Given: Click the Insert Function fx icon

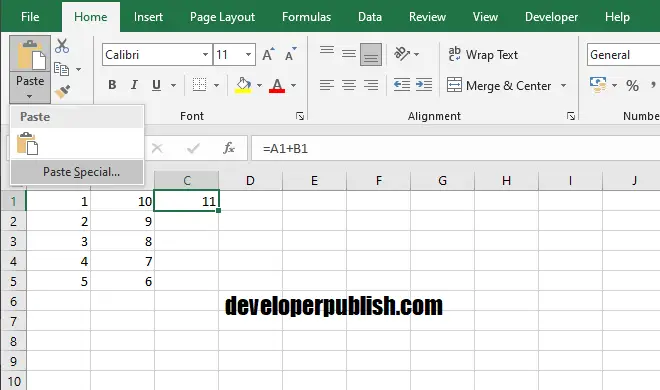Looking at the screenshot, I should pos(229,148).
